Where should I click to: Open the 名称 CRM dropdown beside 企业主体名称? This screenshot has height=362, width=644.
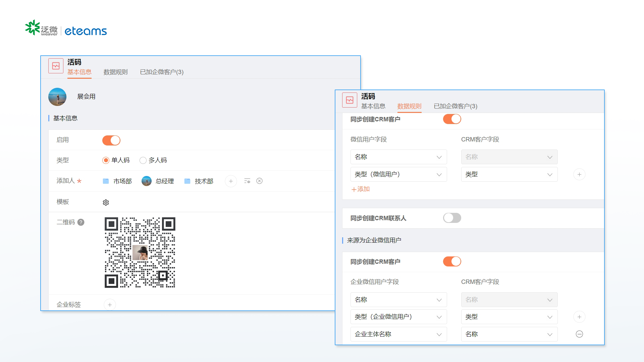[509, 334]
